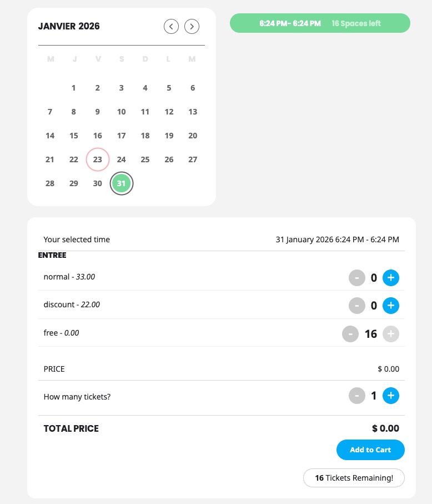
Task: Click the 16 Tickets Remaining badge
Action: [x=354, y=478]
